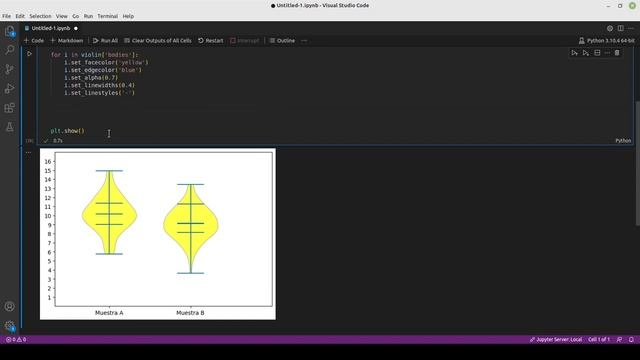Open the Help menu
Image resolution: width=640 pixels, height=360 pixels.
click(128, 16)
